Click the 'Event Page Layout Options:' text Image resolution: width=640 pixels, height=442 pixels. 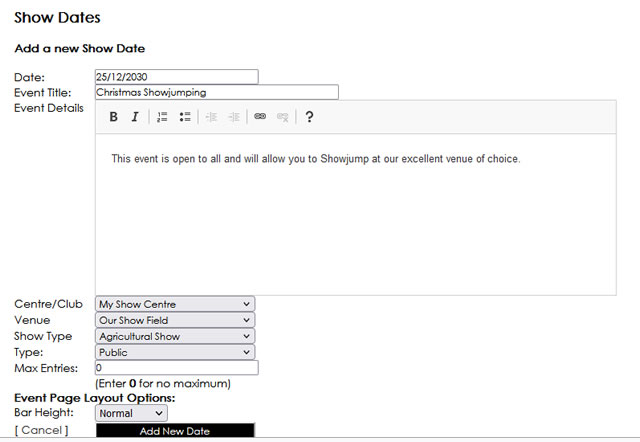(95, 398)
